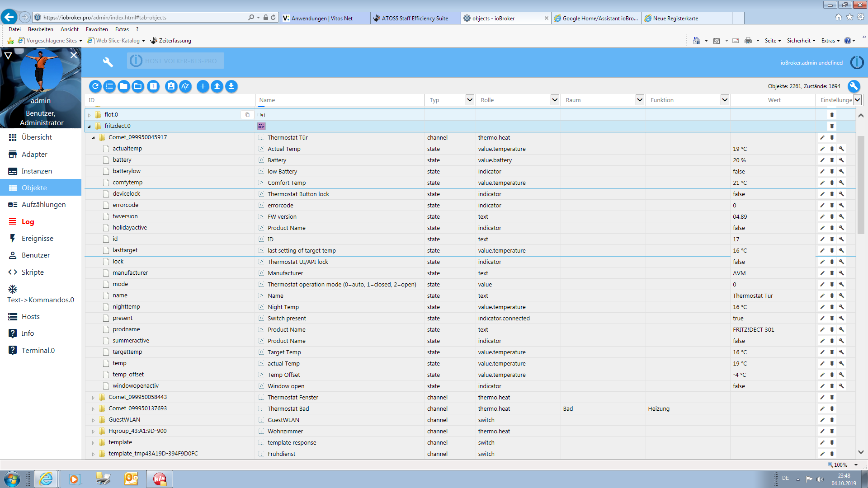This screenshot has width=868, height=488.
Task: Click the alphabetical sort AZ icon
Action: tap(185, 86)
